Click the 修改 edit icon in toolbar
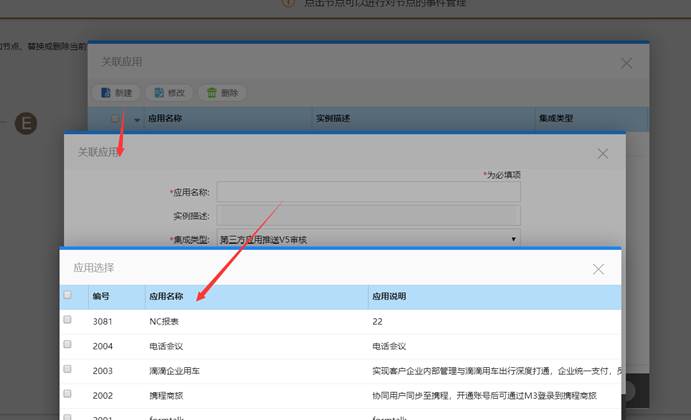The image size is (691, 420). click(159, 93)
